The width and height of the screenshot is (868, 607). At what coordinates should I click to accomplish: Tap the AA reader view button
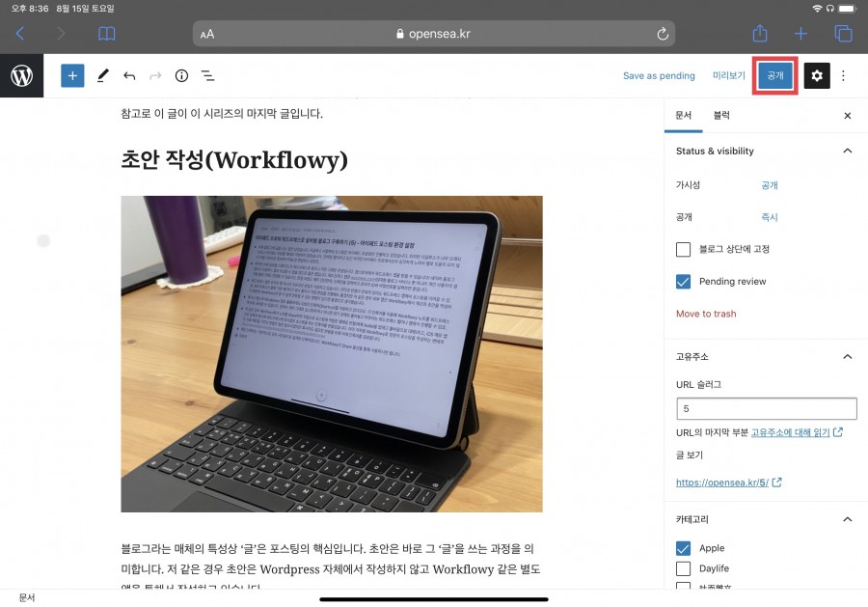pyautogui.click(x=207, y=35)
